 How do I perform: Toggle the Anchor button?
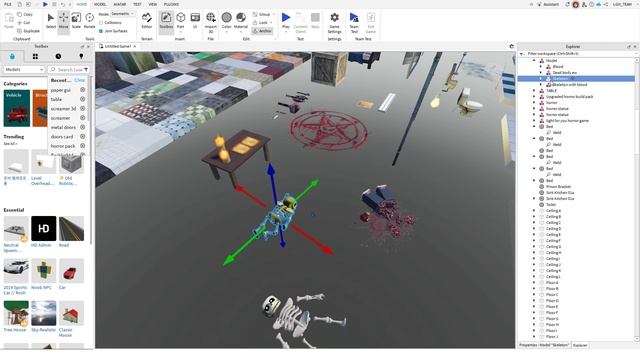262,31
